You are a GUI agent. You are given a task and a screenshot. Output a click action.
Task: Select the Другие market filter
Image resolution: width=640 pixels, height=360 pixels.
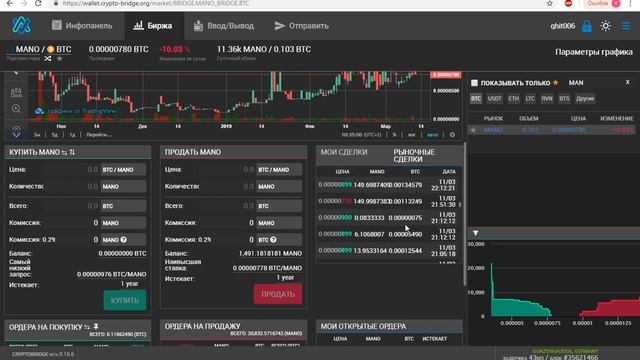(x=585, y=98)
